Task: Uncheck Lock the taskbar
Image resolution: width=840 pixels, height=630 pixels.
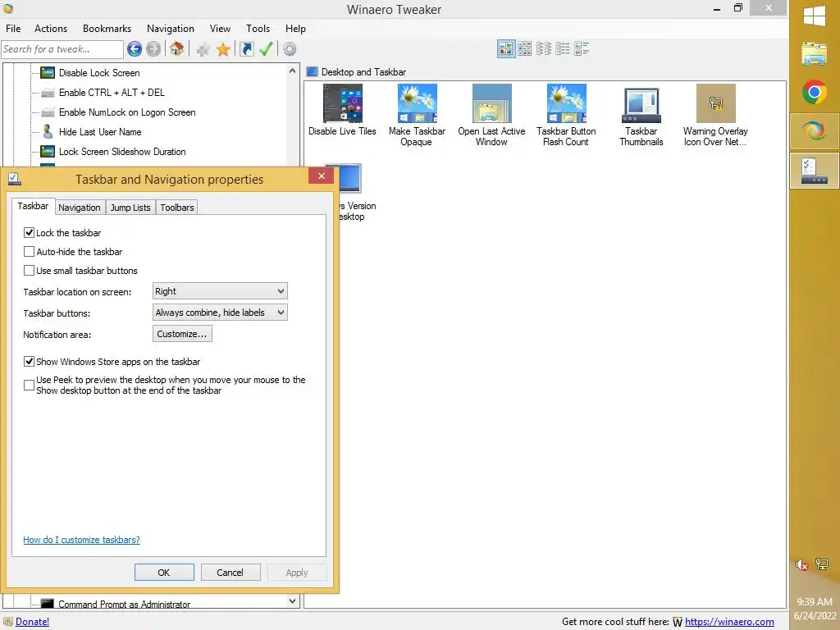Action: [x=30, y=232]
